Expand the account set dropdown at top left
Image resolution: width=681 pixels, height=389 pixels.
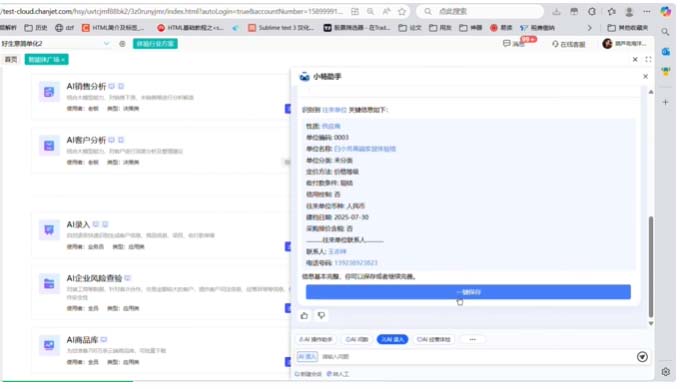(x=106, y=44)
